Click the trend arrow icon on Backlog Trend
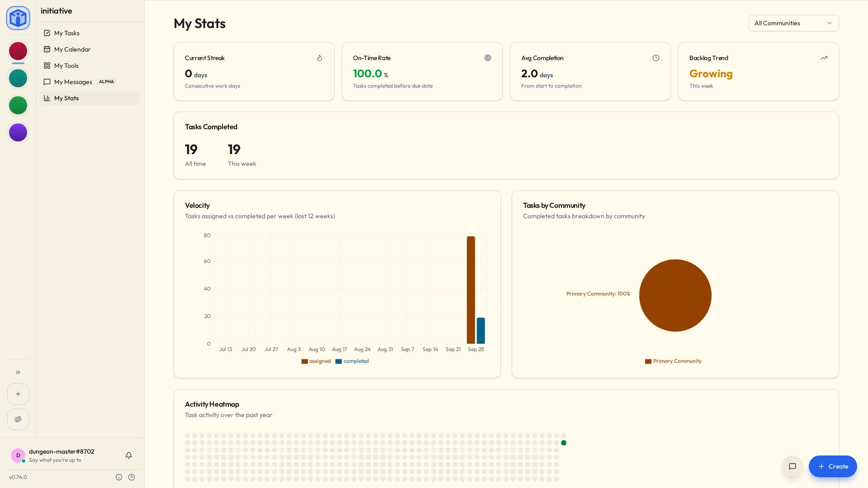This screenshot has height=488, width=868. (x=824, y=58)
